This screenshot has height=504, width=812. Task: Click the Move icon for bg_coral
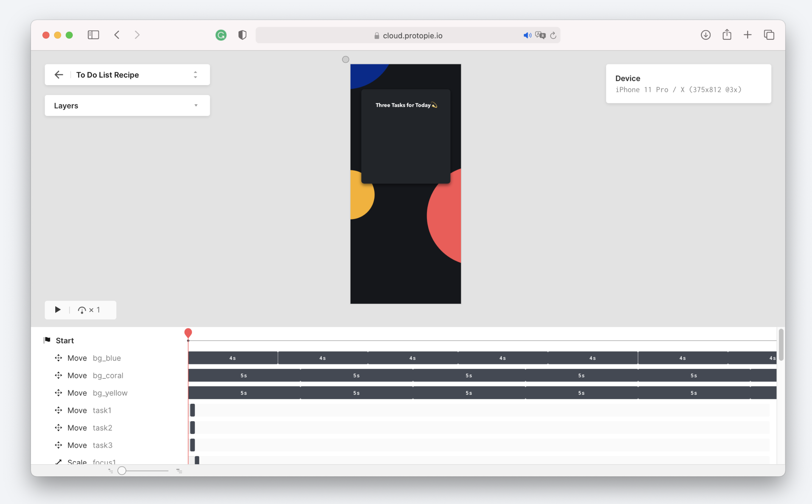[58, 375]
